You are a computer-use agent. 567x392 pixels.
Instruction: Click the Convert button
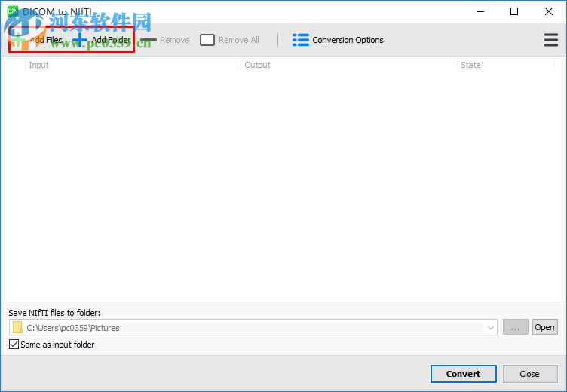click(463, 374)
